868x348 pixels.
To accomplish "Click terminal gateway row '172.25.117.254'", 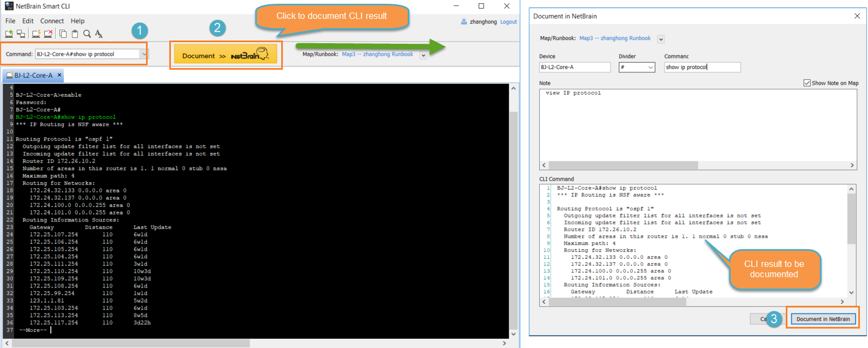I will point(90,323).
